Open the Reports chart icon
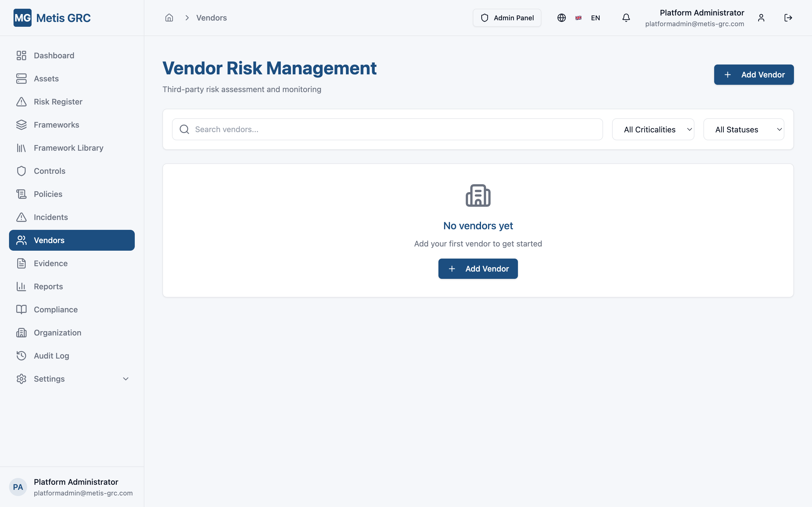The height and width of the screenshot is (507, 812). point(21,286)
